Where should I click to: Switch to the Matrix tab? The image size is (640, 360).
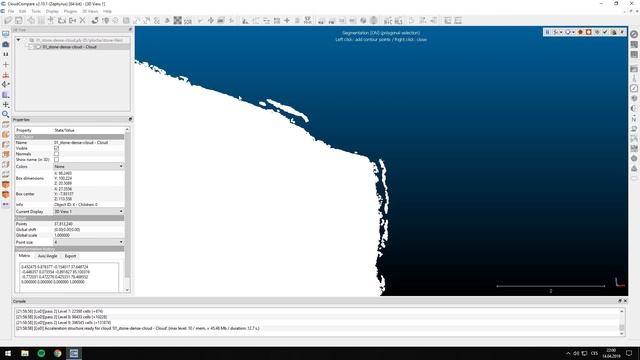(x=24, y=256)
